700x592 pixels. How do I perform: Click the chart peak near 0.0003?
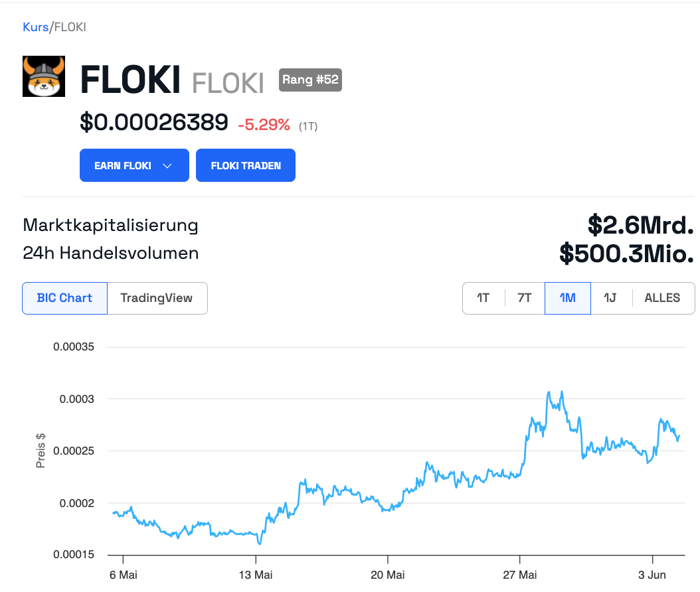(549, 392)
